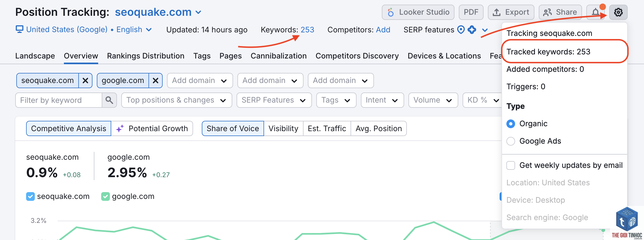The height and width of the screenshot is (240, 644).
Task: Open Competitors Discovery tab
Action: [357, 56]
